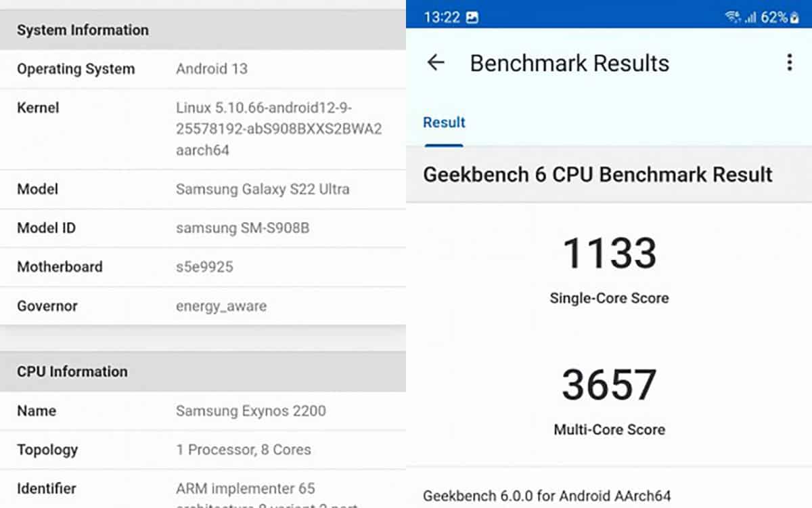
Task: Tap the Samsung Exynos 2200 CPU name
Action: pyautogui.click(x=250, y=410)
